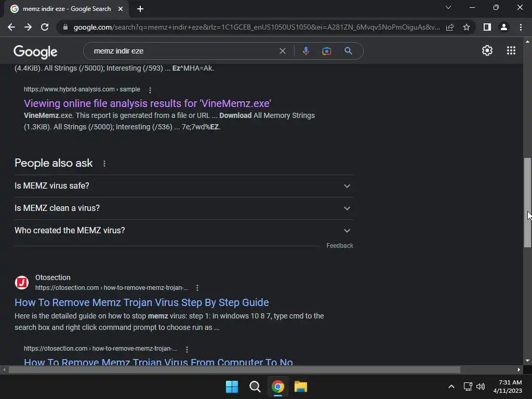Start a voice search with microphone
532x399 pixels.
coord(305,51)
